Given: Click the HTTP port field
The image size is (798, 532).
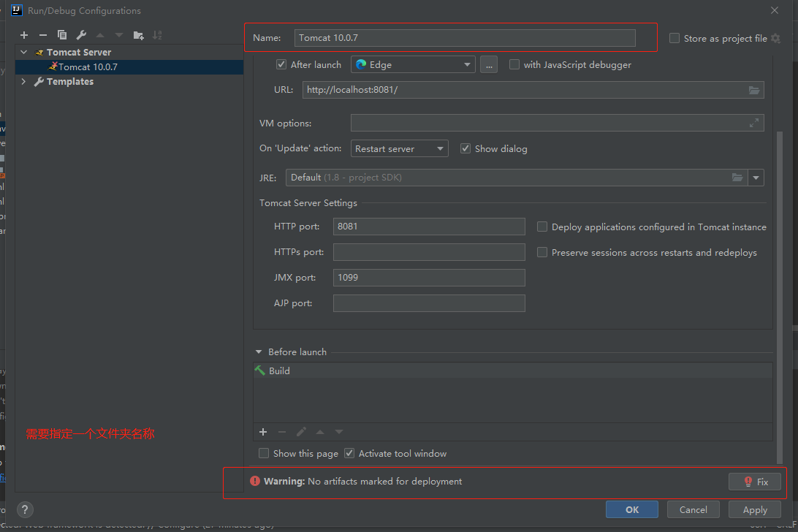Looking at the screenshot, I should pos(429,227).
